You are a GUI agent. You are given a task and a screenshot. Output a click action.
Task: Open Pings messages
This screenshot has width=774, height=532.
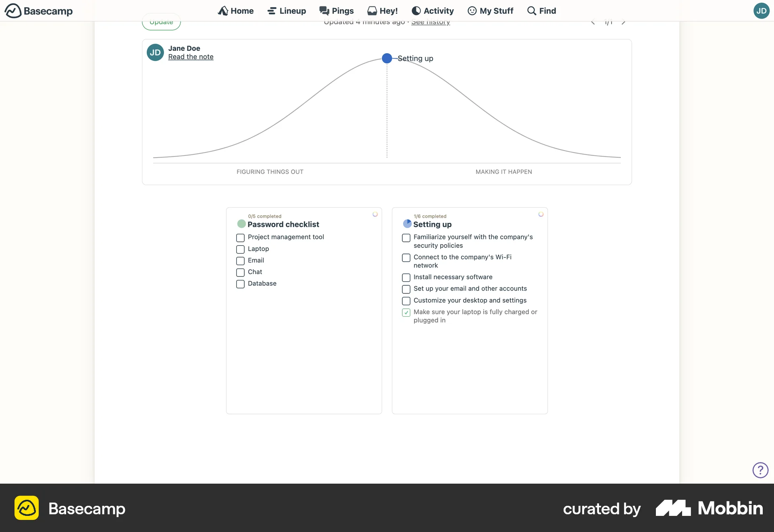point(337,11)
